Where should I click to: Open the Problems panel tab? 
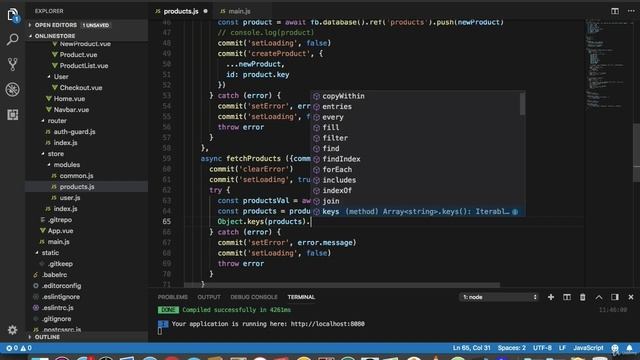(173, 297)
